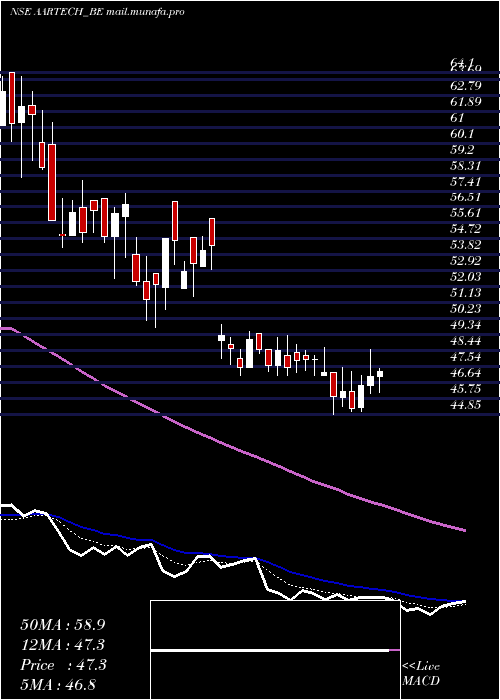
Task: Click the 61.89 price axis label
Action: [466, 102]
